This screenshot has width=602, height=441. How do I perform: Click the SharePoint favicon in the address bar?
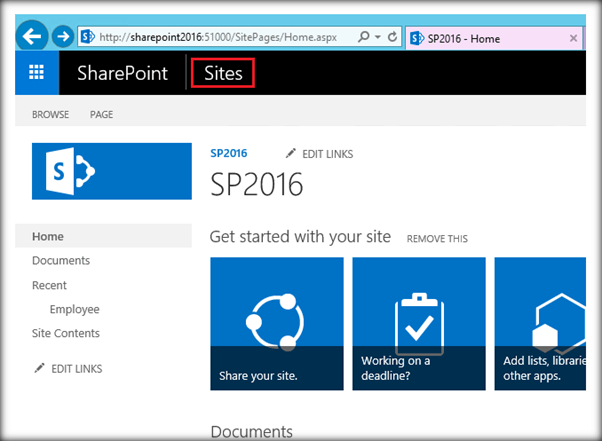pyautogui.click(x=88, y=37)
